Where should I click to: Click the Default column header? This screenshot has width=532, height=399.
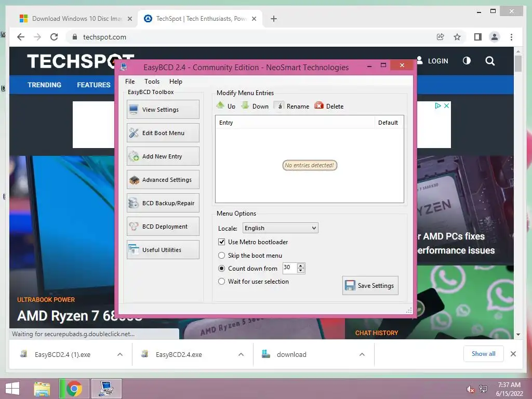(x=389, y=123)
